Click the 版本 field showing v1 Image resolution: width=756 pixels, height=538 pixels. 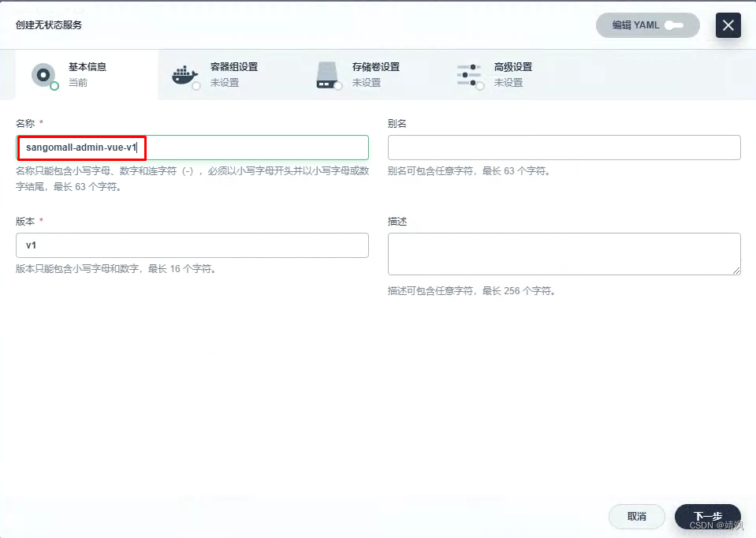tap(192, 245)
